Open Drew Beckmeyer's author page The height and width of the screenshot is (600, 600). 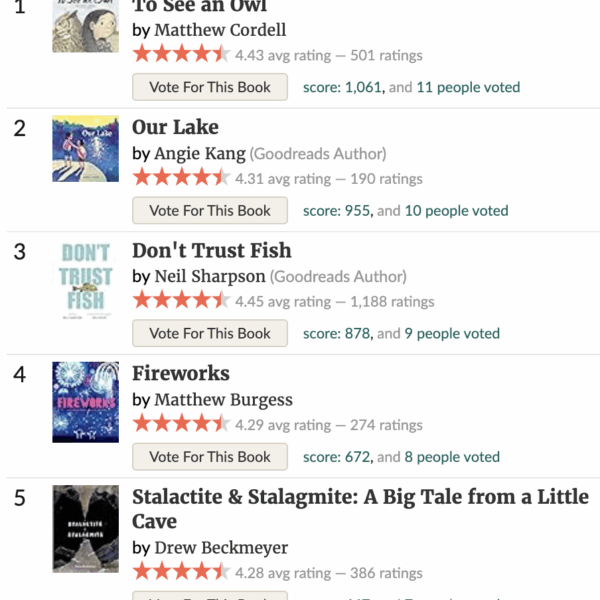click(221, 548)
